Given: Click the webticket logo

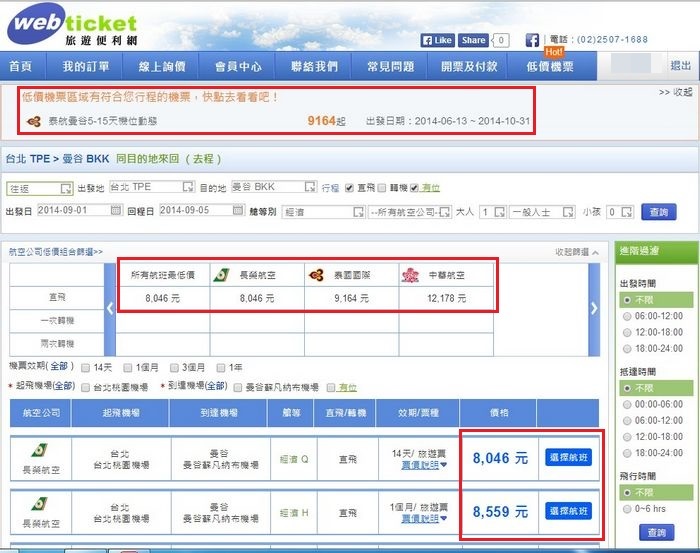Looking at the screenshot, I should click(72, 25).
